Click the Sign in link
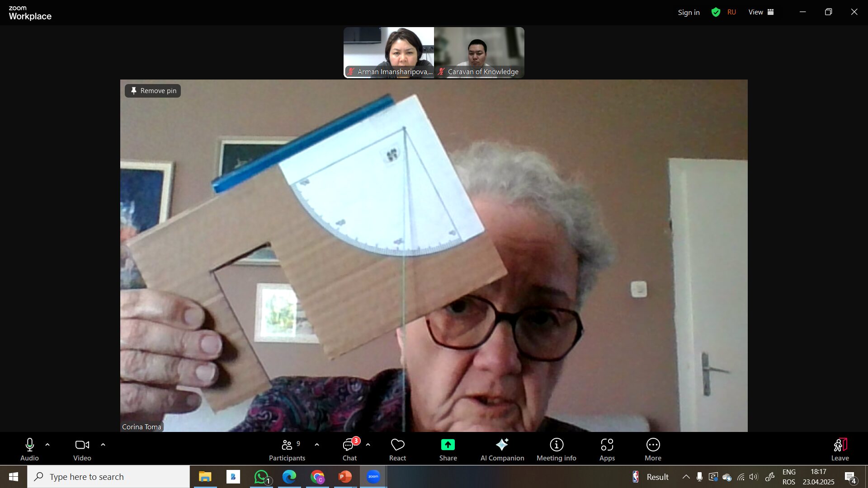868x488 pixels. click(x=689, y=12)
